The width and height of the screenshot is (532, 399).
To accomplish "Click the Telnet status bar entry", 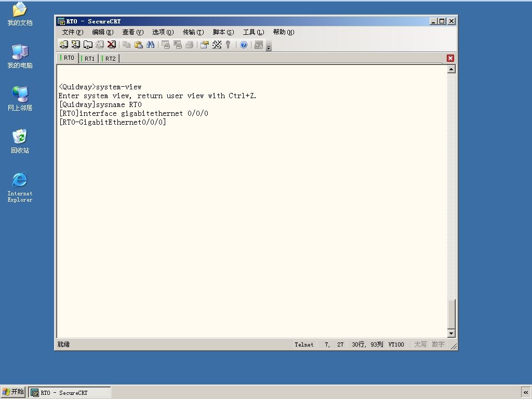I will 304,344.
